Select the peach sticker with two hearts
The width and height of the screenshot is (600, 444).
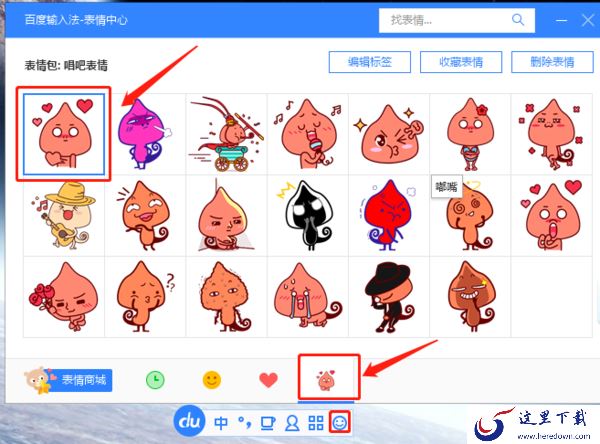click(x=64, y=134)
